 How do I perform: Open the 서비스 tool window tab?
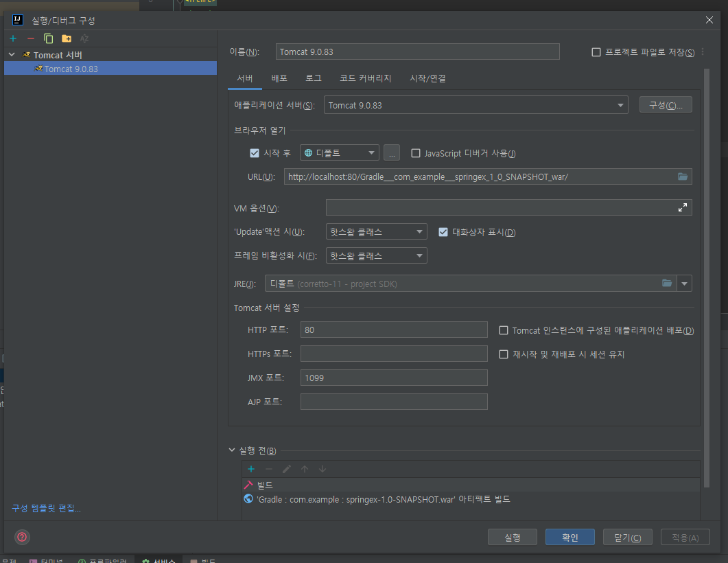(x=159, y=560)
